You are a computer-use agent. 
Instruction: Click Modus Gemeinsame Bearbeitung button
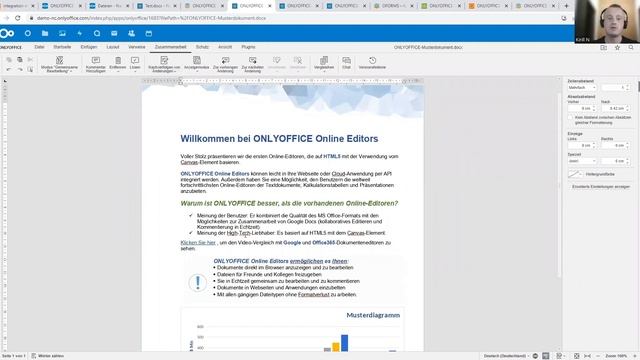click(x=60, y=64)
